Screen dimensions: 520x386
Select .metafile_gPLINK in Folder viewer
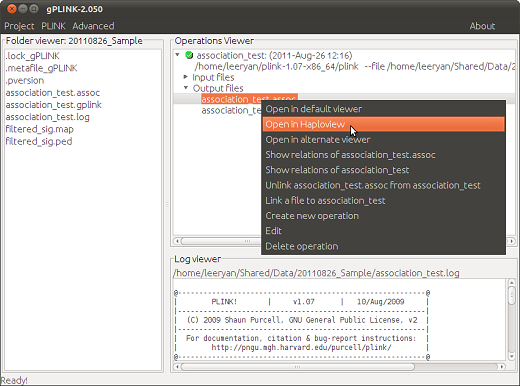click(x=41, y=68)
